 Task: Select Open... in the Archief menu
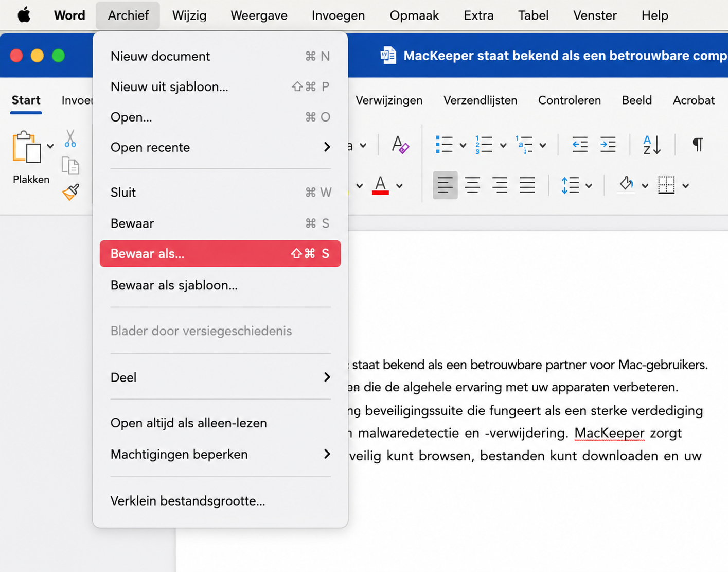[x=220, y=117]
